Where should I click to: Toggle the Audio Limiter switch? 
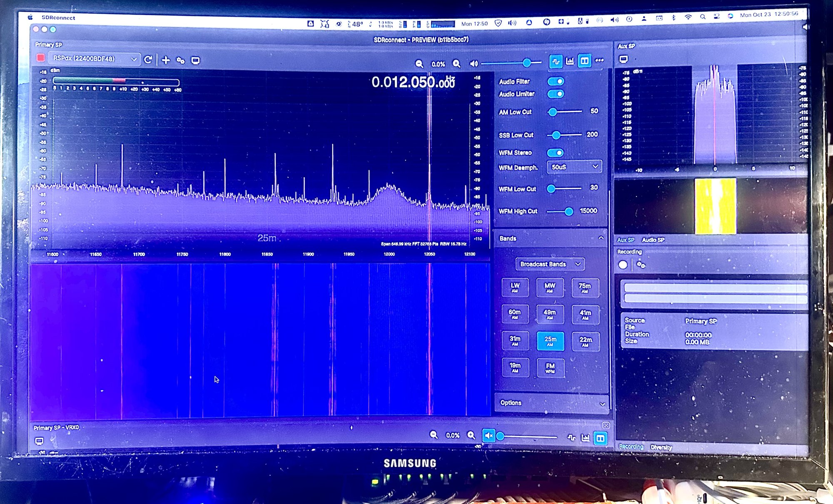coord(556,94)
